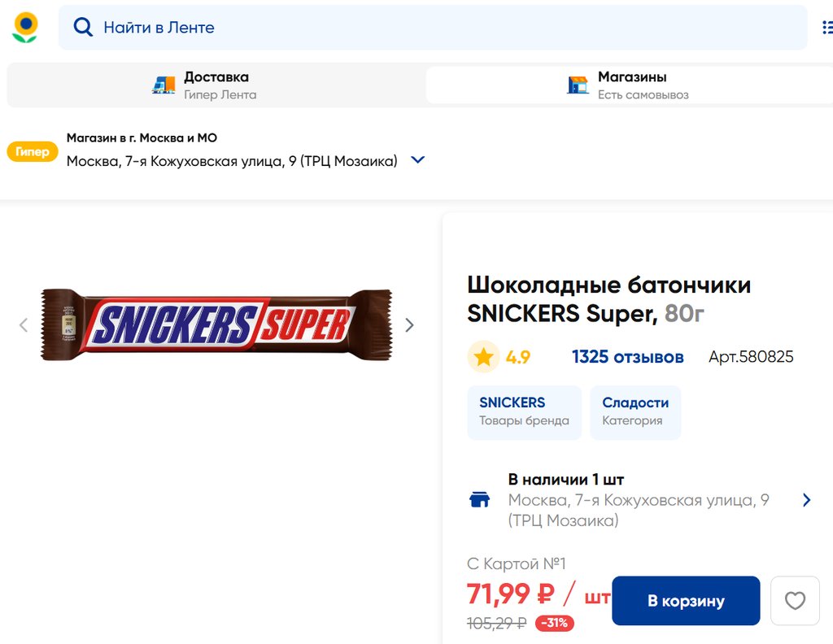
Task: Click the search magnifier icon
Action: [83, 28]
